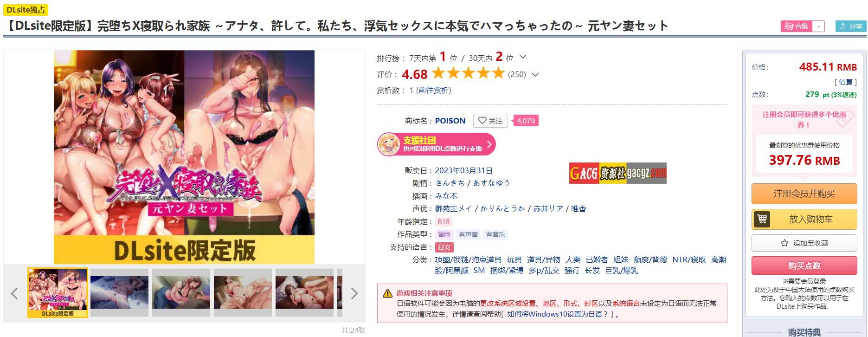868x337 pixels.
Task: Click the heart 关注 follow button
Action: (490, 121)
